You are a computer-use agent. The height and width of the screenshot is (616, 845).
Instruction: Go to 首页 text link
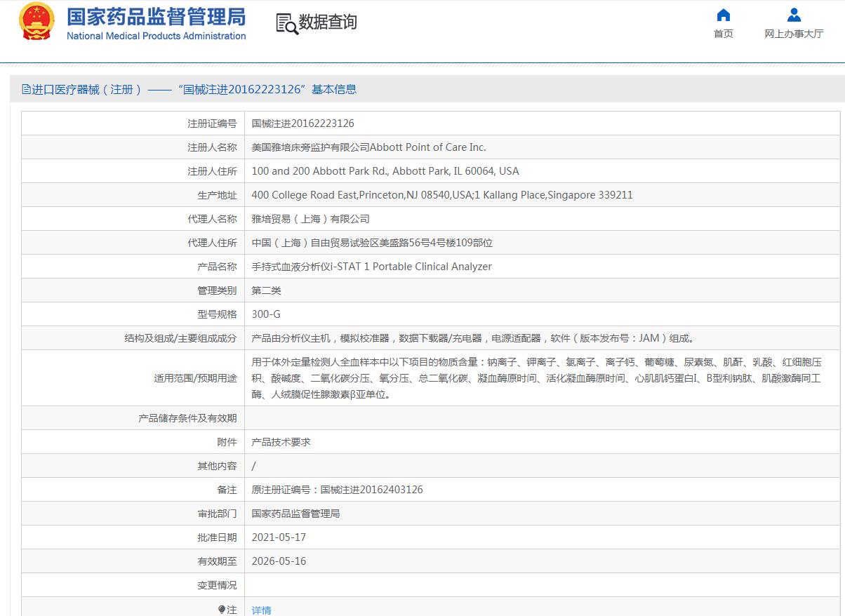tap(724, 34)
